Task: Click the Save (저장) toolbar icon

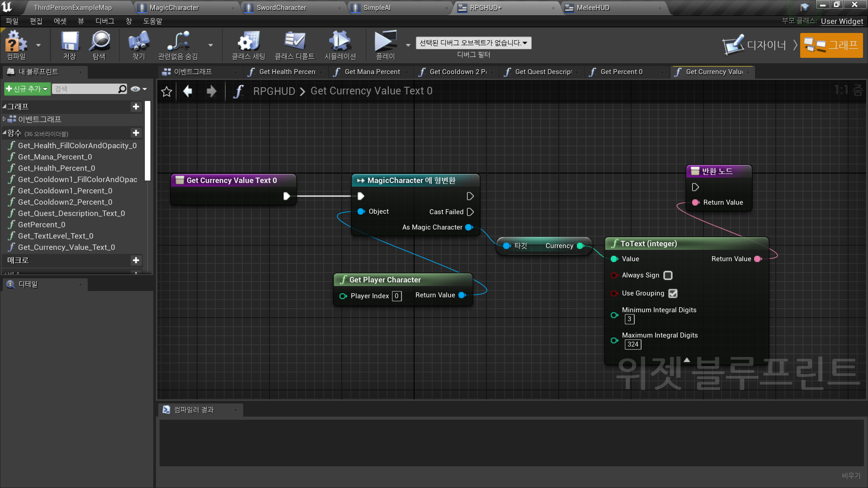Action: pyautogui.click(x=70, y=42)
